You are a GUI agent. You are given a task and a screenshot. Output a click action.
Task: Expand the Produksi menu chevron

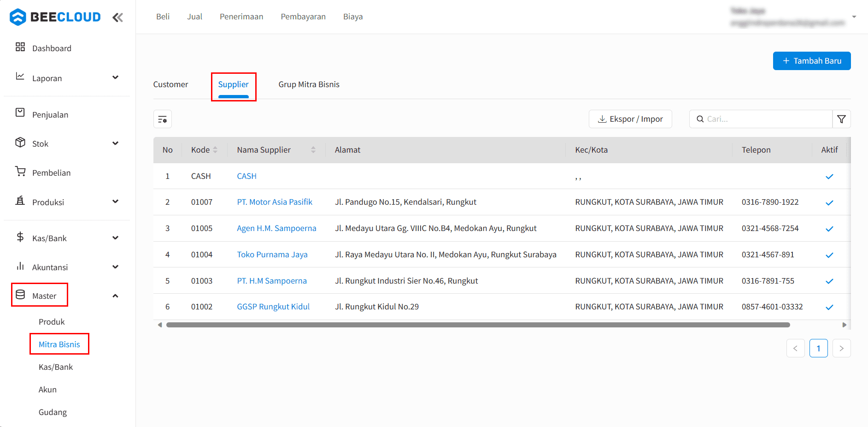(116, 202)
